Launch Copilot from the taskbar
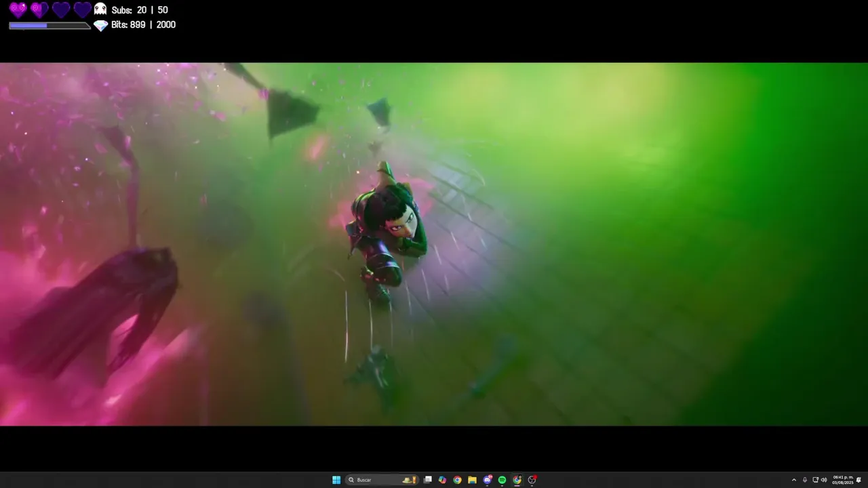 point(443,480)
